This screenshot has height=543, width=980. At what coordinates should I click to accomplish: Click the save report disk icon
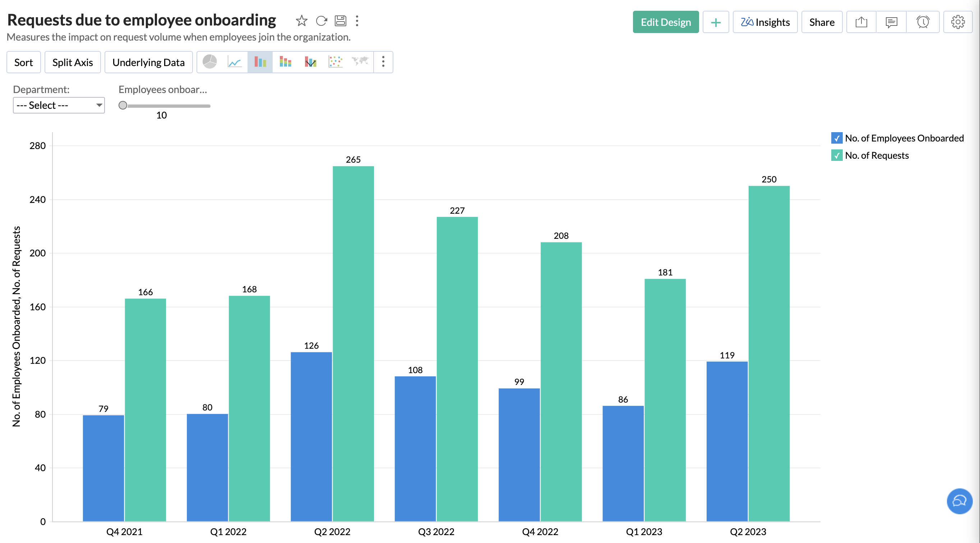[x=341, y=20]
